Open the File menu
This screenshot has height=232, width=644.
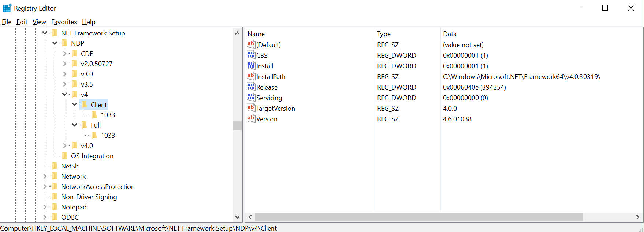7,22
